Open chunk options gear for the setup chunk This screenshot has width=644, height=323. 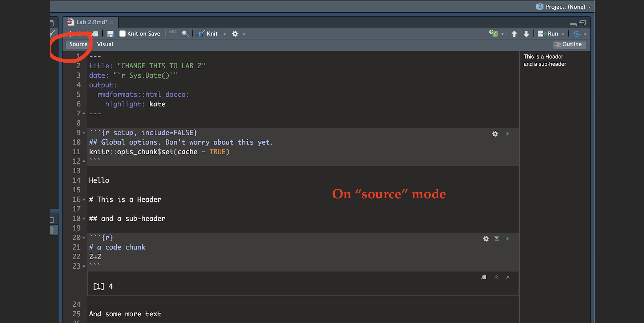pyautogui.click(x=495, y=134)
